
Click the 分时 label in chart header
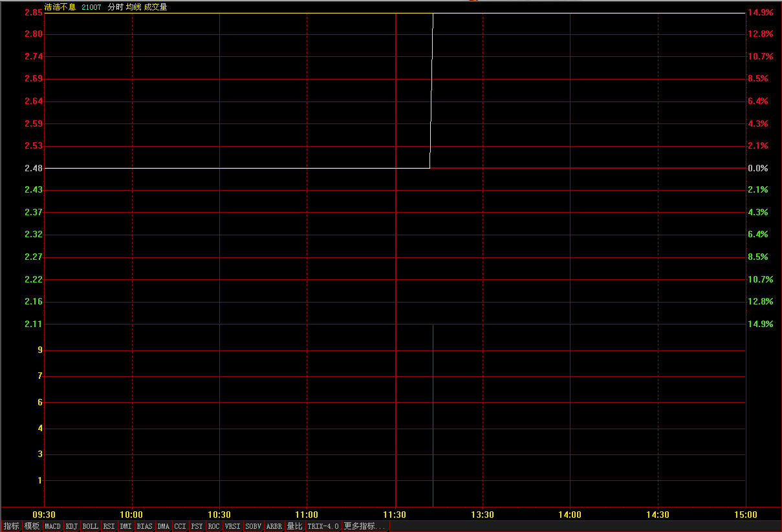click(115, 7)
